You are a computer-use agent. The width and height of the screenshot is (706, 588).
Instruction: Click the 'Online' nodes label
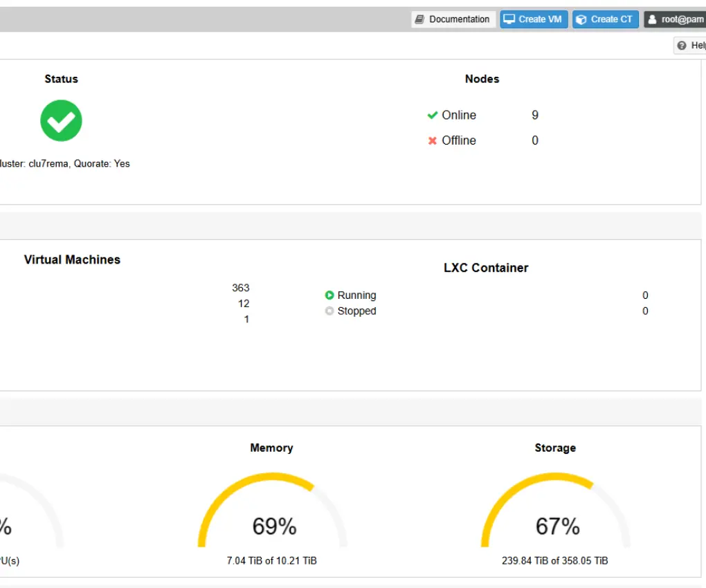tap(459, 115)
